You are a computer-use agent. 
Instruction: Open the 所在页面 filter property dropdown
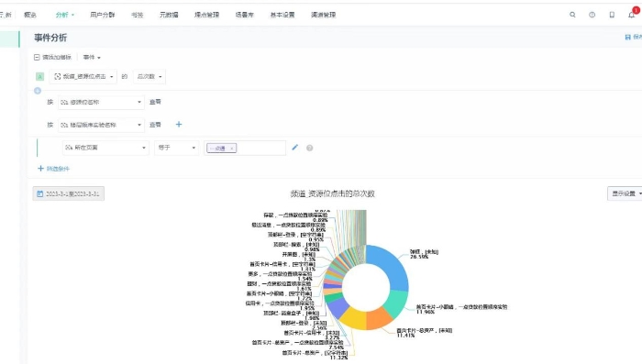[x=105, y=148]
